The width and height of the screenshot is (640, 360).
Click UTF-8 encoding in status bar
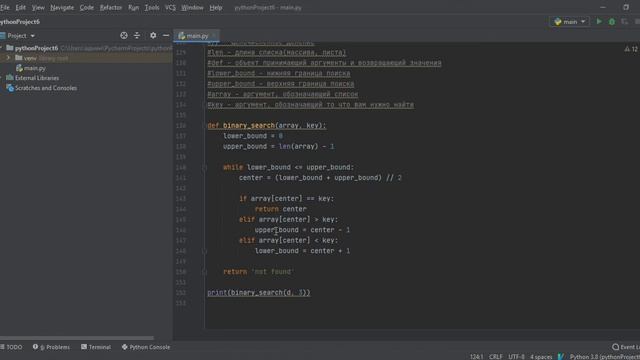[x=516, y=357]
